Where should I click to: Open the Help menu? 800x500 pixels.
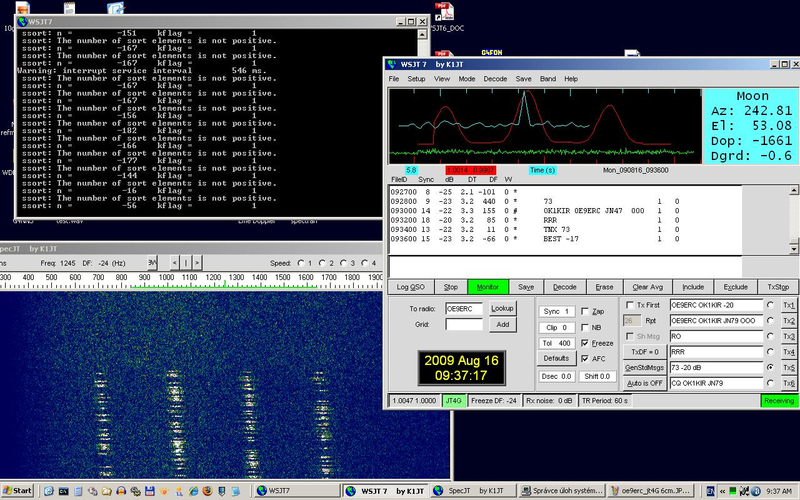[x=571, y=79]
